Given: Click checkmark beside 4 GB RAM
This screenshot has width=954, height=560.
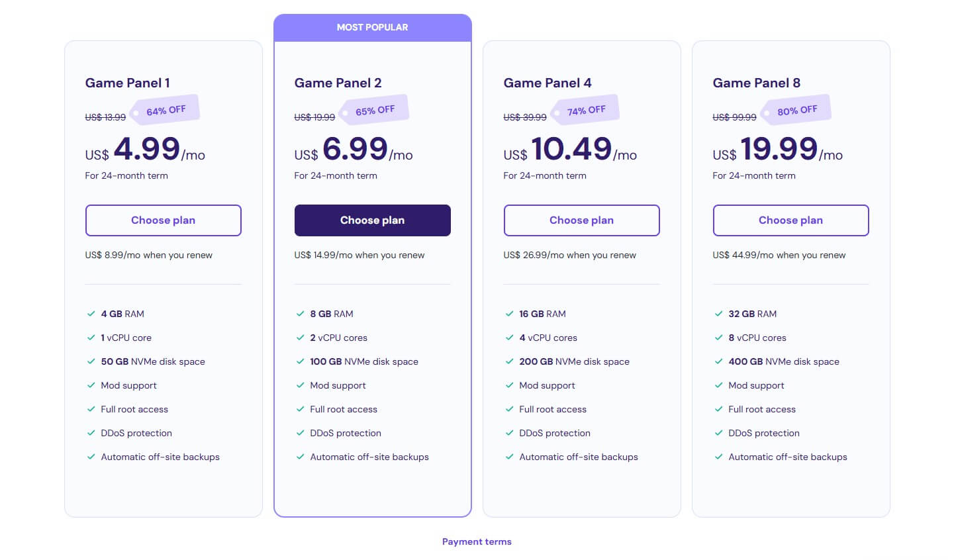Looking at the screenshot, I should [91, 314].
